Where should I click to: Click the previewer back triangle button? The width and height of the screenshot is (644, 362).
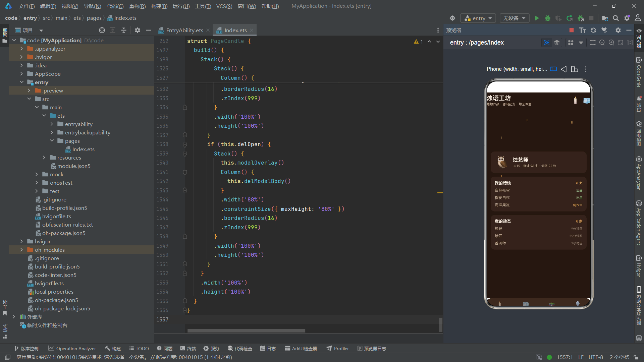pos(564,69)
